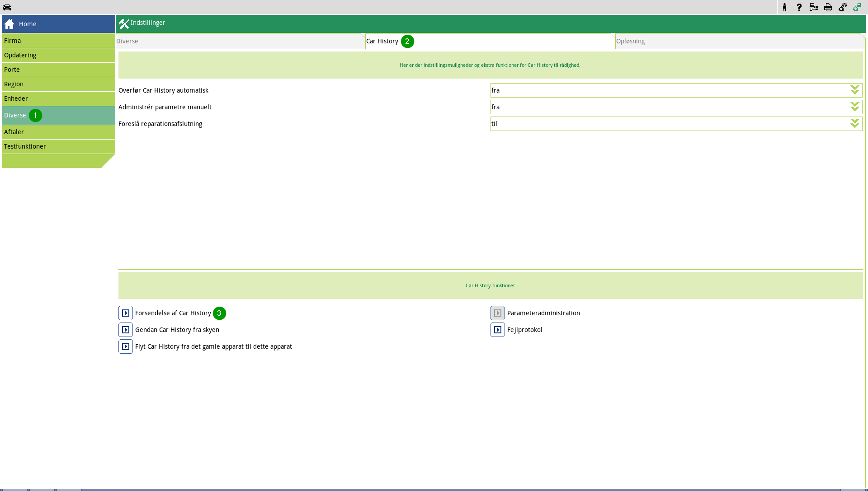Click Forsendelse af Car History label

click(x=173, y=313)
